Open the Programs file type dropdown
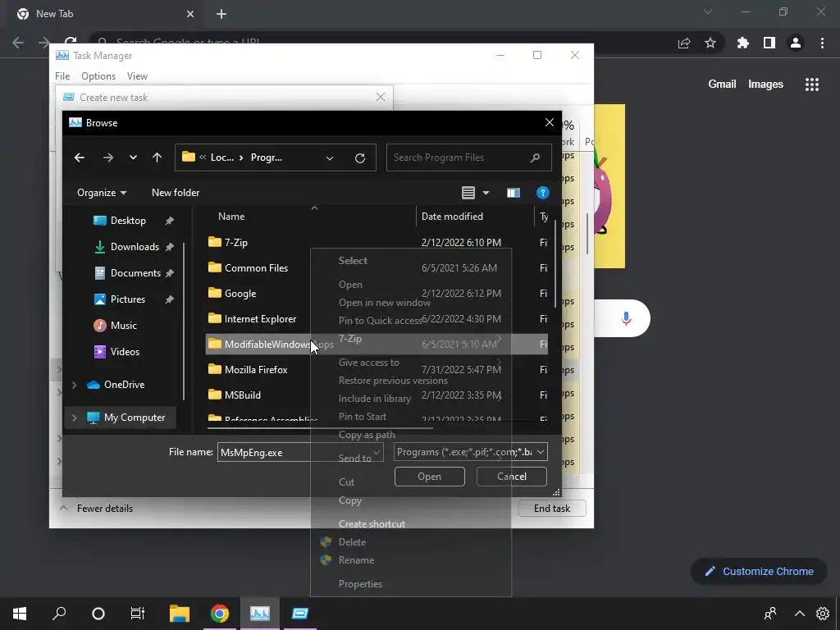Screen dimensions: 840x630 (x=470, y=452)
